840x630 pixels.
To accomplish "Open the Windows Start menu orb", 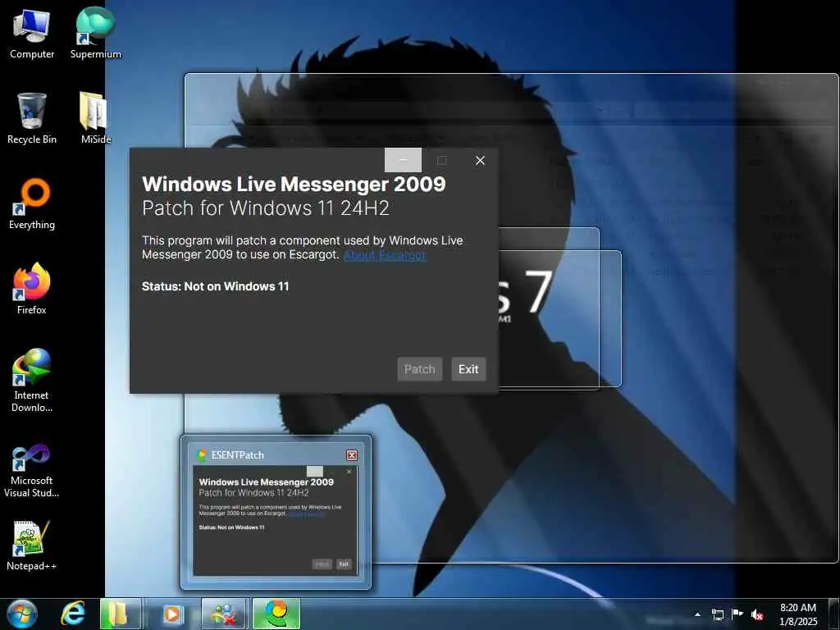I will click(22, 614).
